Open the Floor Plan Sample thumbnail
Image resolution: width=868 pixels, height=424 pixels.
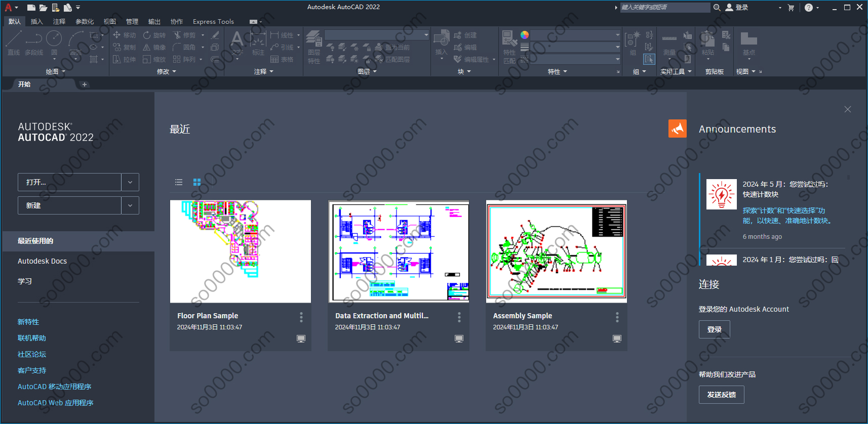241,251
